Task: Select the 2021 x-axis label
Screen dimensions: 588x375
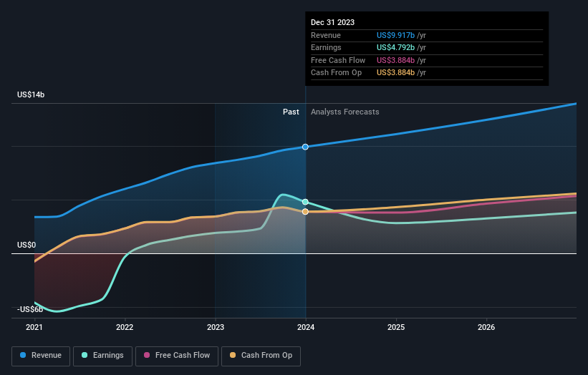Action: click(x=34, y=327)
